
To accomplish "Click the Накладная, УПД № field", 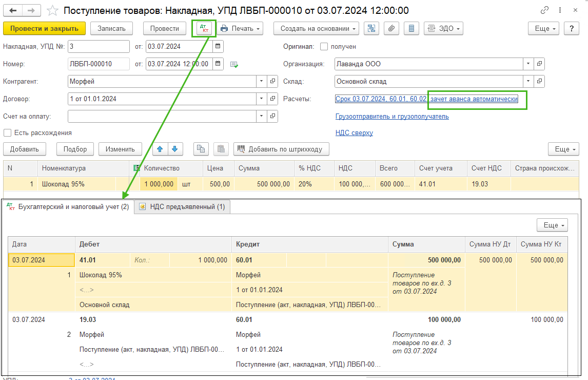I will click(99, 47).
